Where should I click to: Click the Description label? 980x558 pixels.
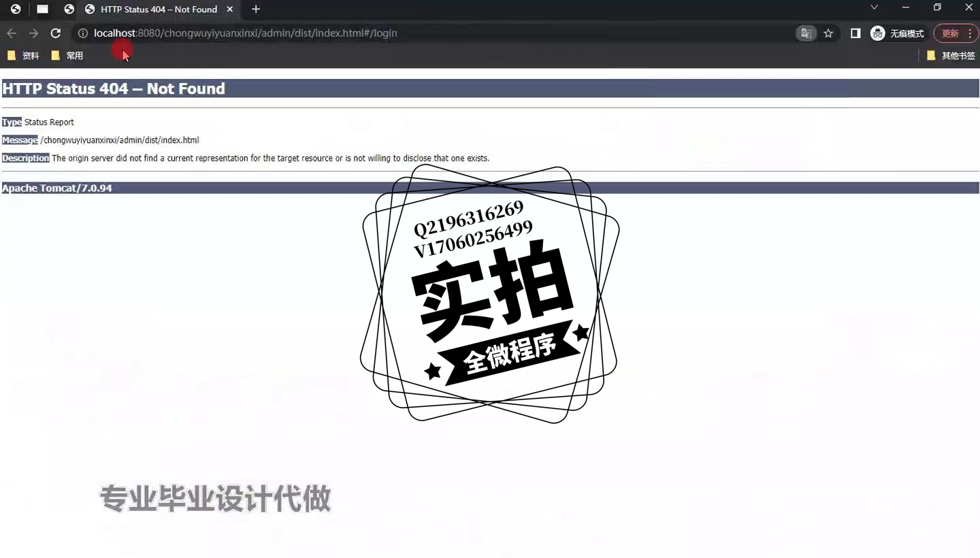(26, 159)
